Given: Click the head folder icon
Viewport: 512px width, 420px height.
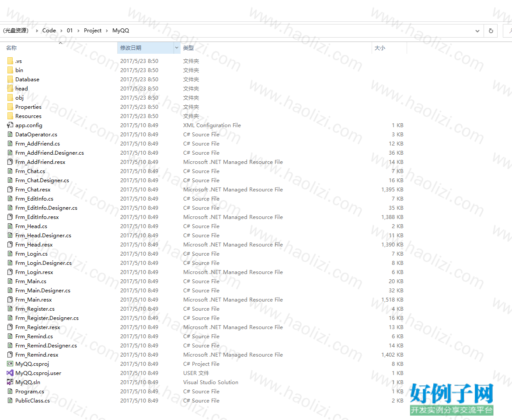Looking at the screenshot, I should (10, 88).
